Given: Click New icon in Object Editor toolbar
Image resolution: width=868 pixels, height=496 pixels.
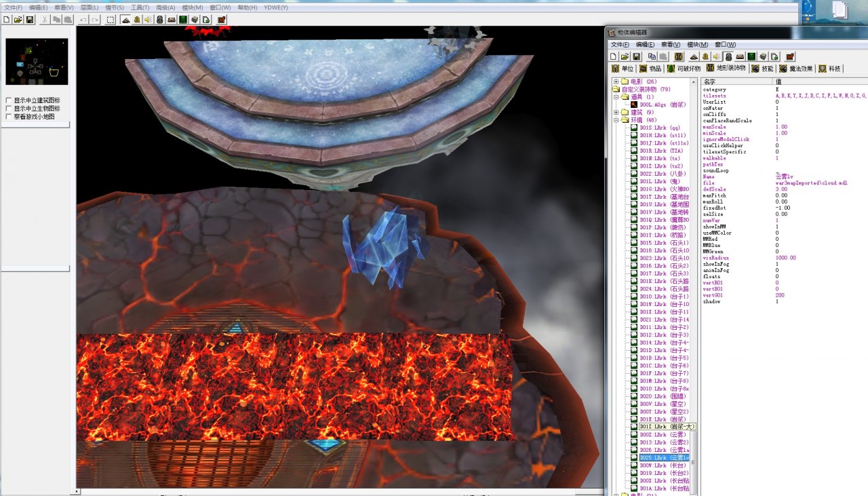Looking at the screenshot, I should click(613, 56).
